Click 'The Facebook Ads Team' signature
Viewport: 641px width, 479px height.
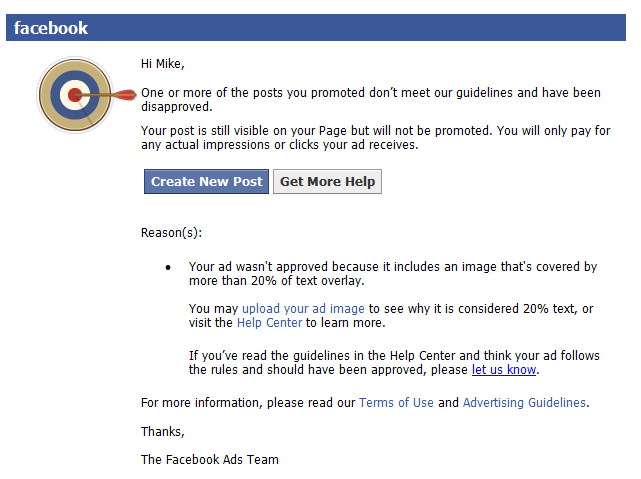tap(210, 460)
